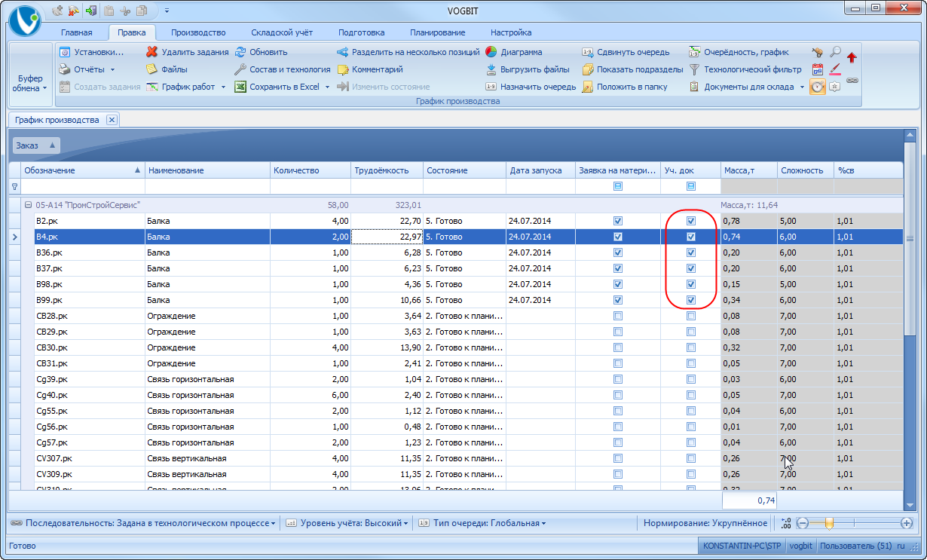Check Уч. док checkbox for CB30.pk row

691,347
